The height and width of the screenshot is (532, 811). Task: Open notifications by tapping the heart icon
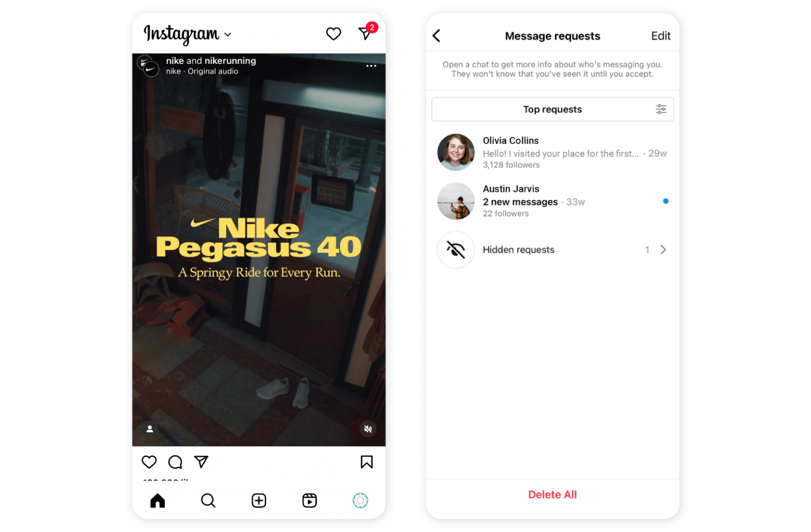click(333, 33)
